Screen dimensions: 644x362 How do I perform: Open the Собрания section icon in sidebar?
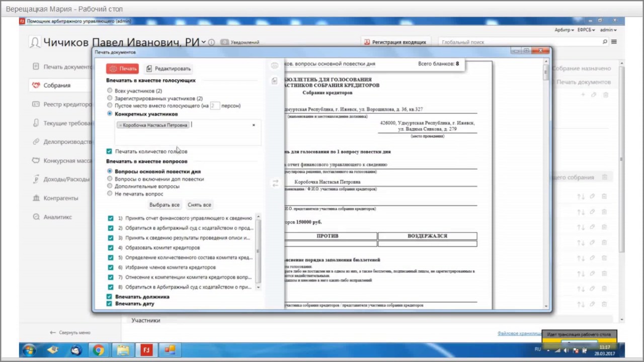(35, 85)
